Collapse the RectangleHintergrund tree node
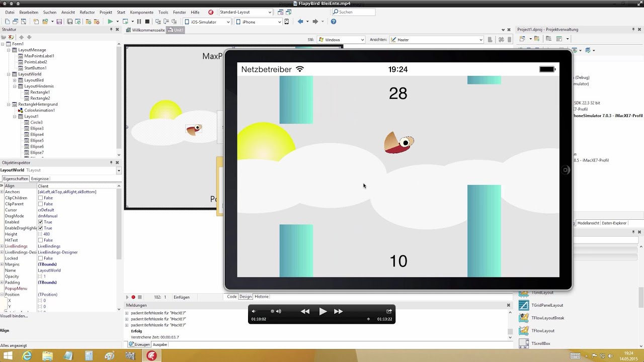 click(x=9, y=104)
